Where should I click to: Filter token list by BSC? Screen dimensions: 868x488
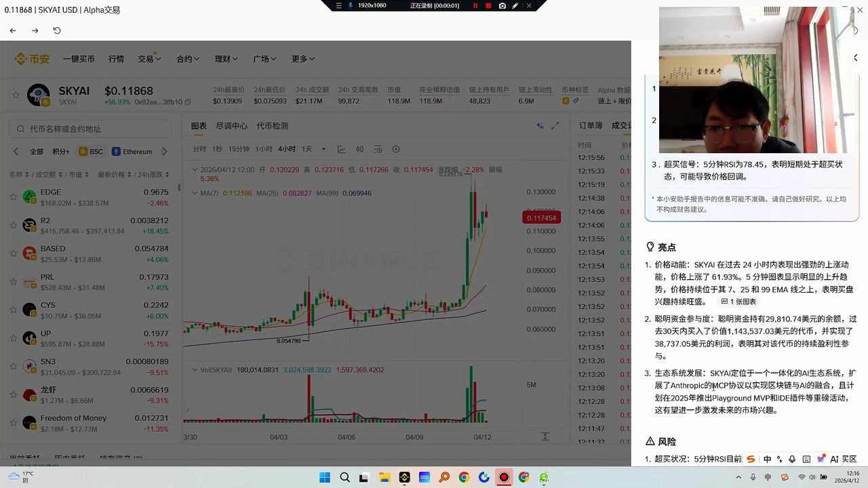click(91, 151)
